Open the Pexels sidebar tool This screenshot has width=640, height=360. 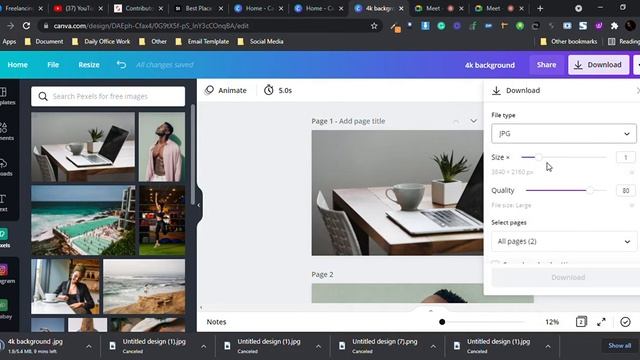4,238
